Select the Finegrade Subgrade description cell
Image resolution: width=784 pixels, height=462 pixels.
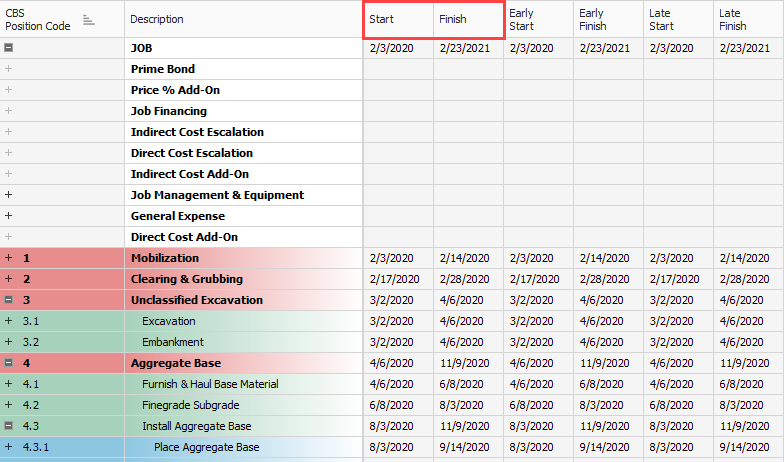pos(243,405)
